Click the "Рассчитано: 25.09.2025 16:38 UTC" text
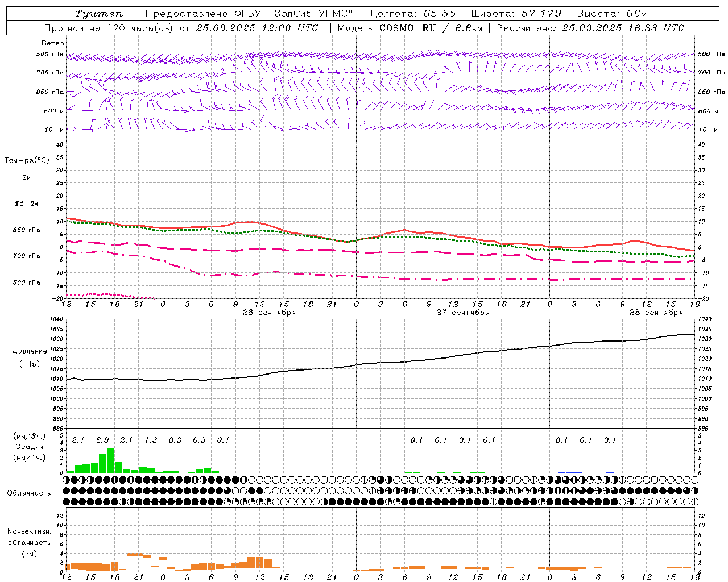This screenshot has width=728, height=582. 590,28
